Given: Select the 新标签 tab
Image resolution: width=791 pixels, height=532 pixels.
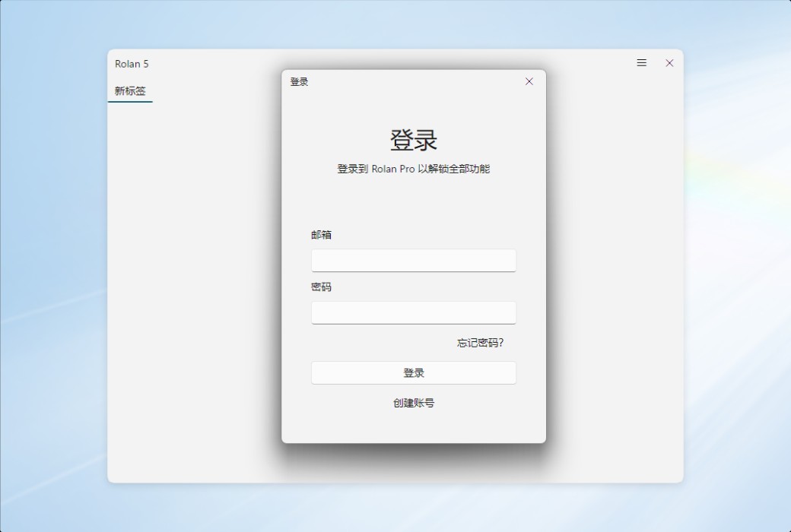Looking at the screenshot, I should [130, 91].
